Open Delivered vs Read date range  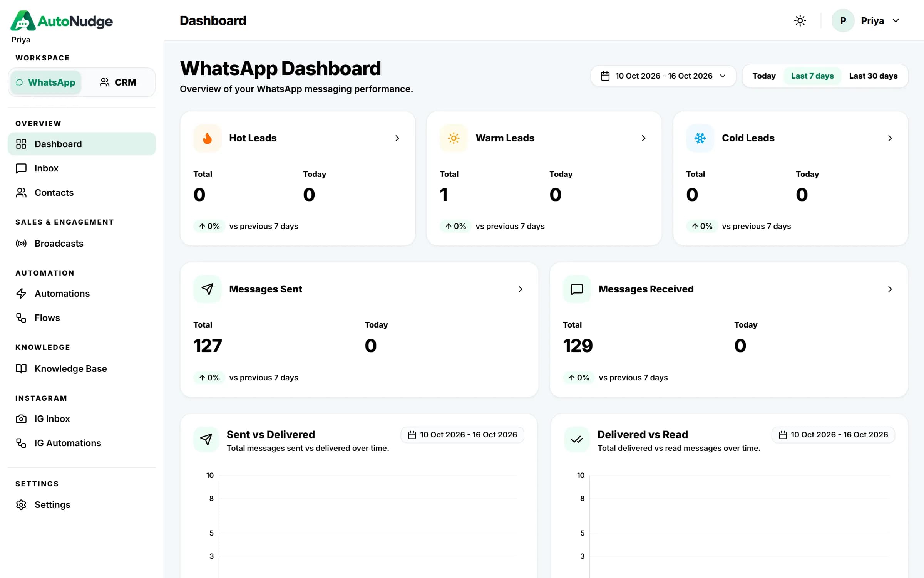point(833,435)
